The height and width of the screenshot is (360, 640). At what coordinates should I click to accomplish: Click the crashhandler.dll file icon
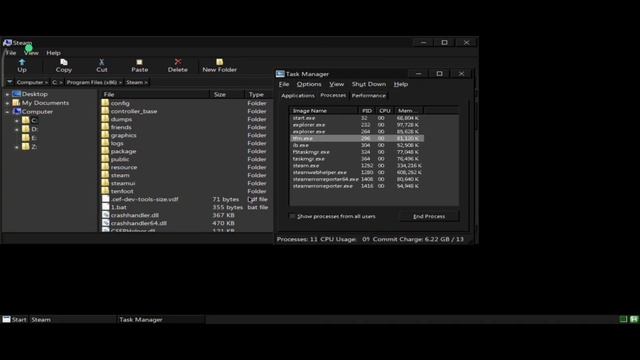click(x=105, y=215)
